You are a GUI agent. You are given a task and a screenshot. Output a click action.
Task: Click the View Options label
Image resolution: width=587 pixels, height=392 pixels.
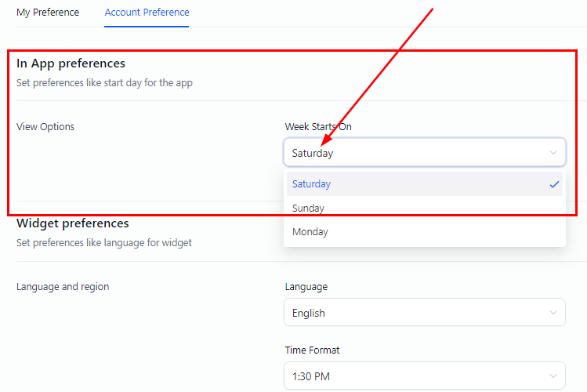[45, 126]
